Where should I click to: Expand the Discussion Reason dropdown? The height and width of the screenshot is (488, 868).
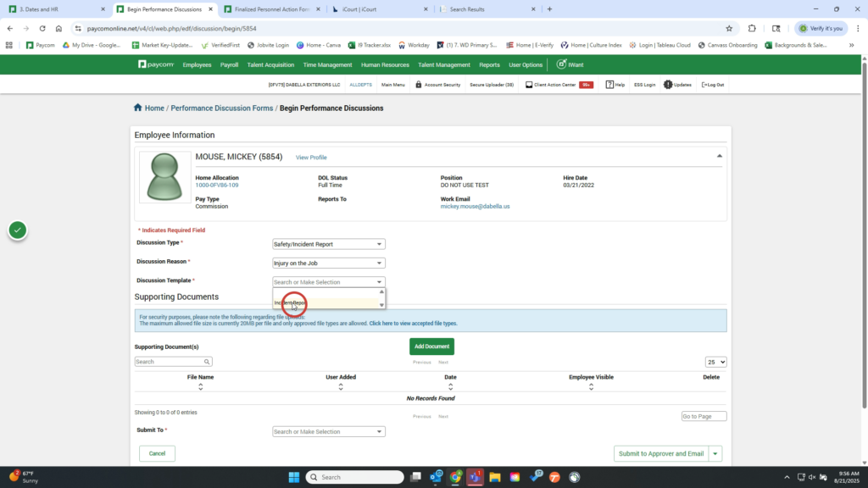pyautogui.click(x=328, y=263)
